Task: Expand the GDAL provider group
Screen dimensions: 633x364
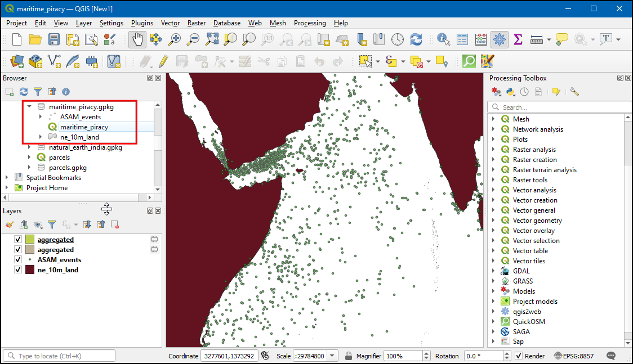Action: click(x=493, y=271)
